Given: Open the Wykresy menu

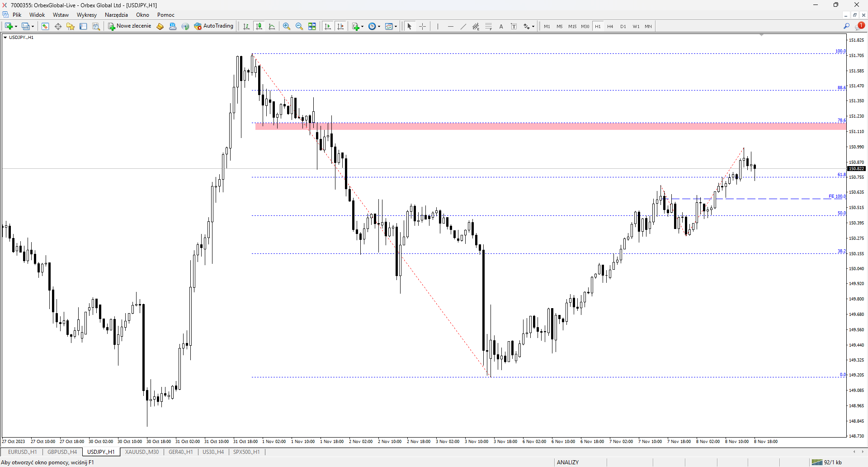Looking at the screenshot, I should [87, 15].
